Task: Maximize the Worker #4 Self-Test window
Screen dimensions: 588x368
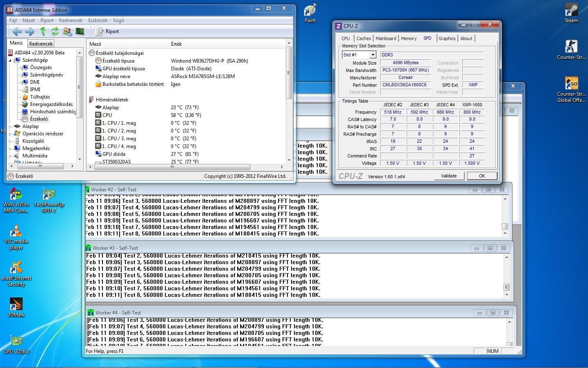Action: pos(493,313)
